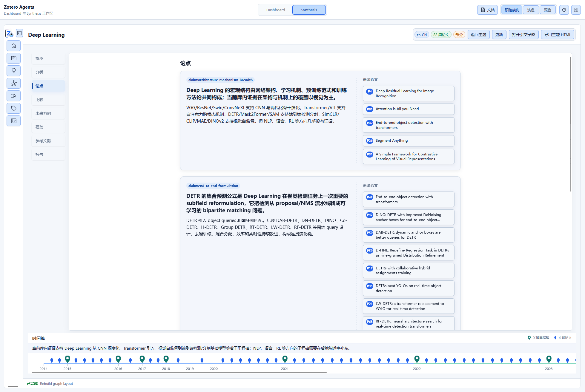Click the 已完成 status indicator
Screen dimensions: 585x392
32,384
